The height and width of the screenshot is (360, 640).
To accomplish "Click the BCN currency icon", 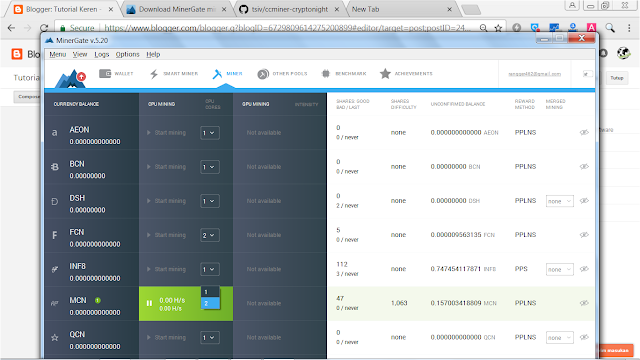I will point(55,167).
